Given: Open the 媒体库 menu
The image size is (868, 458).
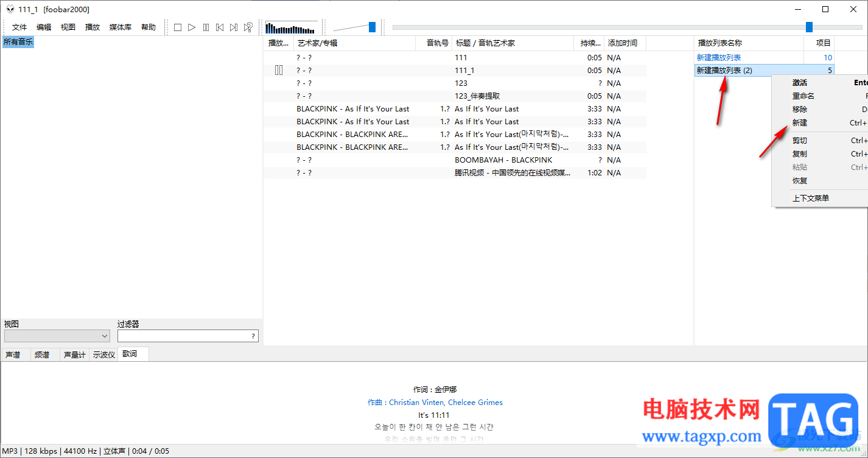Looking at the screenshot, I should [121, 27].
